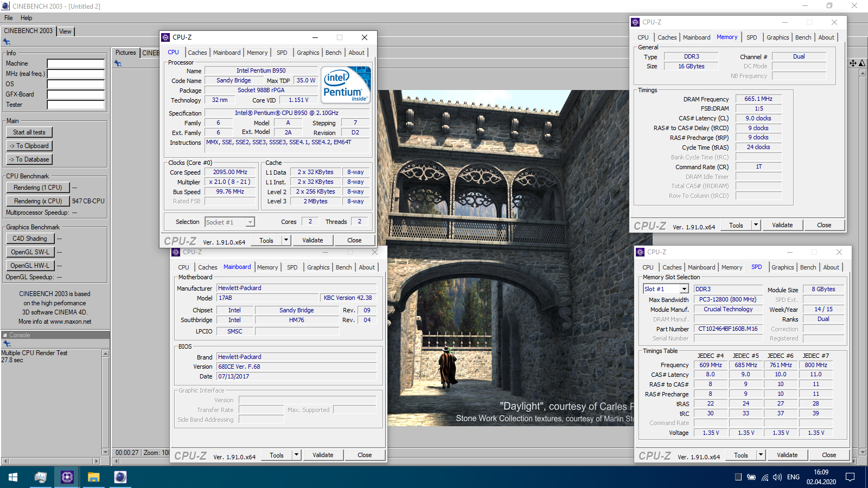
Task: Open the Pictures tab in Cinebench
Action: click(x=126, y=53)
